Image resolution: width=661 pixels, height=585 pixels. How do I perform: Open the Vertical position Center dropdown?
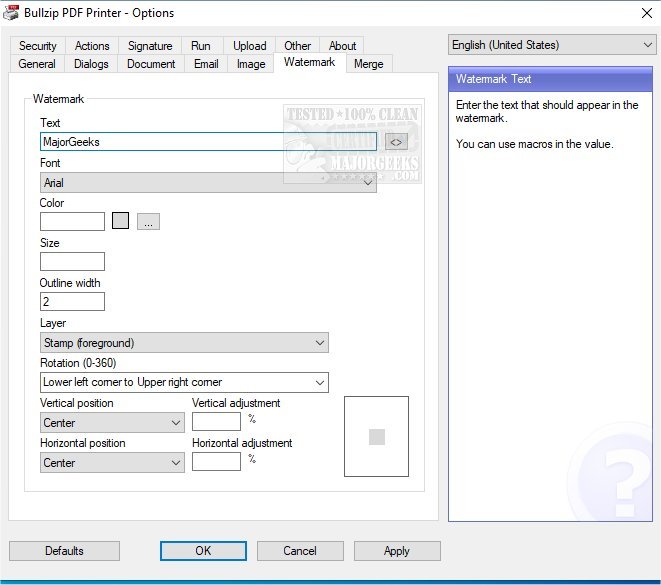tap(112, 422)
